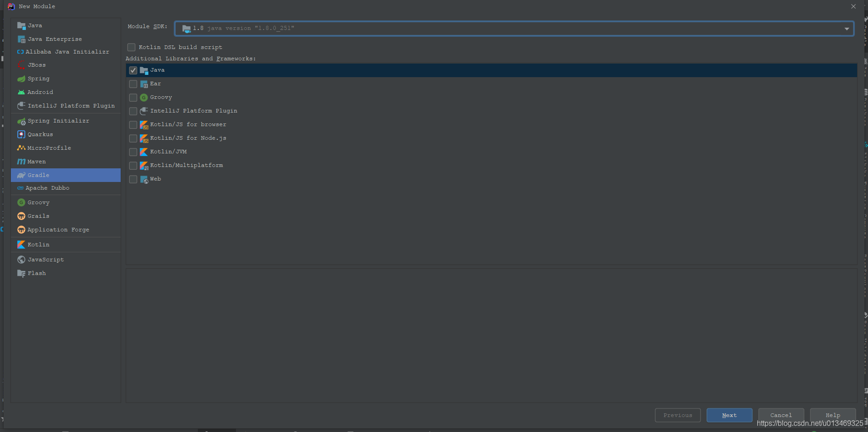This screenshot has height=432, width=868.
Task: Click the Kotlin/Multiplatform framework icon
Action: (144, 166)
